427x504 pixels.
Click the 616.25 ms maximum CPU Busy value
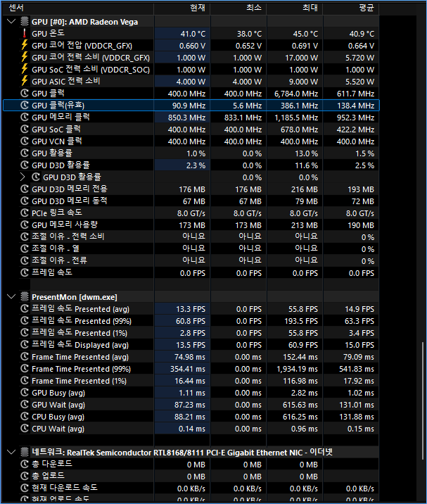pos(300,417)
